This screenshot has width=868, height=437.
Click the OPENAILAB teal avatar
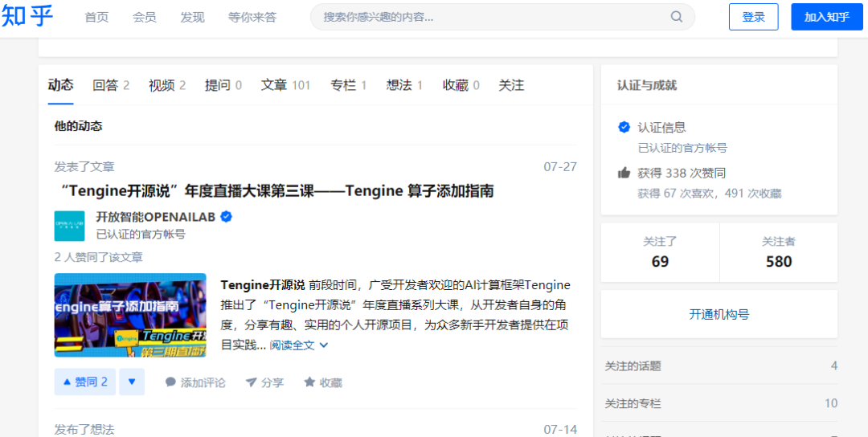click(69, 226)
